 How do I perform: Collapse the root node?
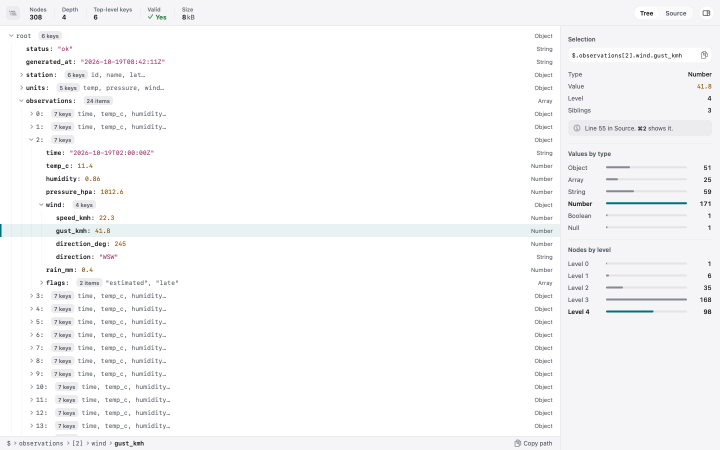[11, 36]
